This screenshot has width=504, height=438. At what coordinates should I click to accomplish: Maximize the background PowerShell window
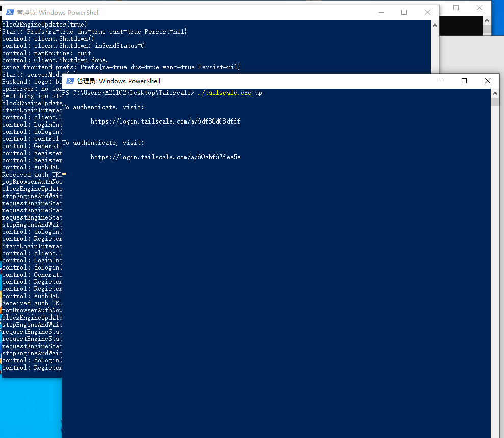[404, 12]
